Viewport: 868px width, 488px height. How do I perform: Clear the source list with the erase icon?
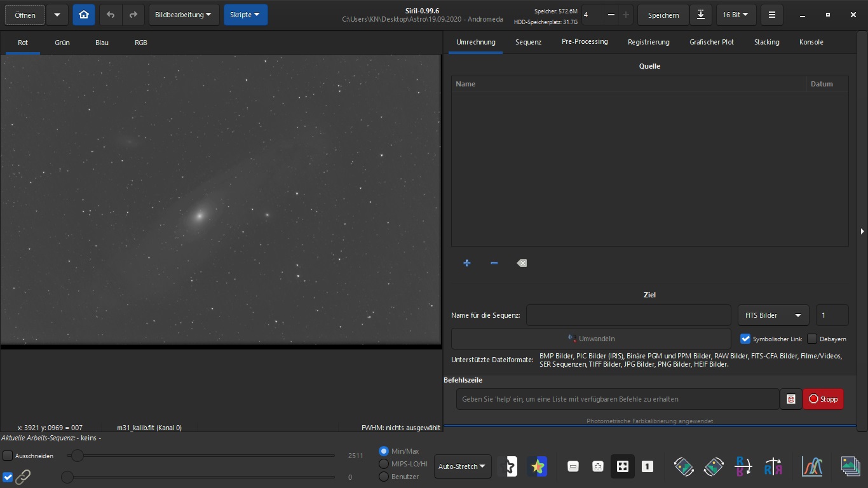[522, 263]
